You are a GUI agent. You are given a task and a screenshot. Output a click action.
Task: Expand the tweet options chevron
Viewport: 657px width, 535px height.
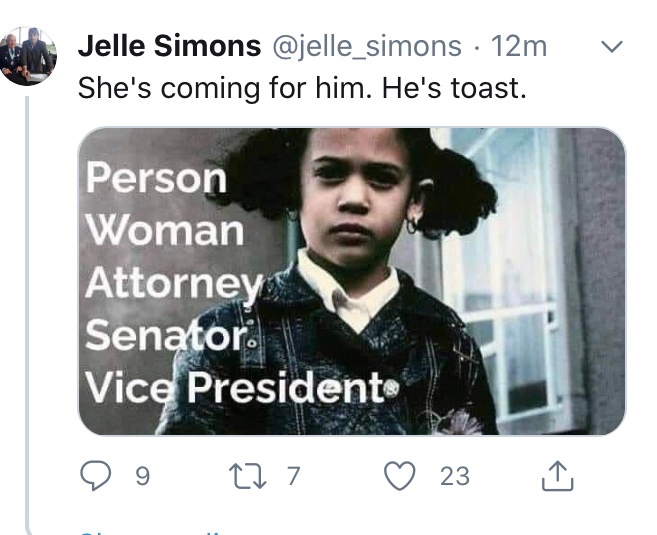click(611, 46)
